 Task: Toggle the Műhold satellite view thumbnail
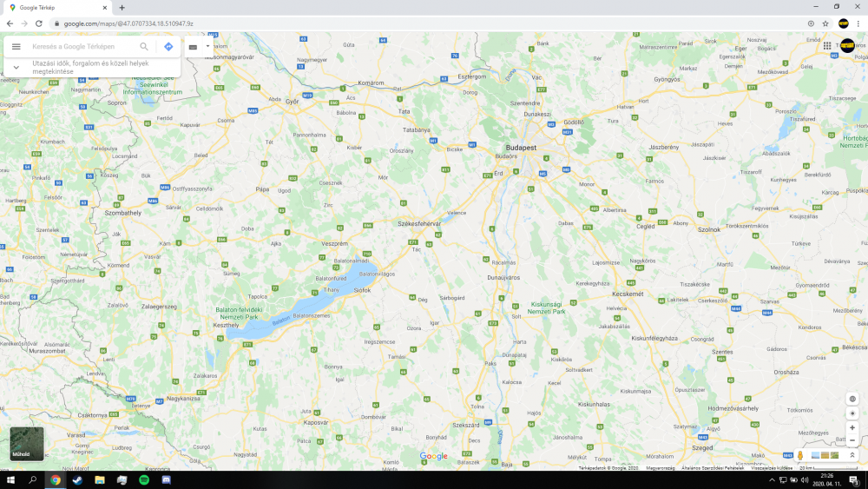(x=27, y=443)
